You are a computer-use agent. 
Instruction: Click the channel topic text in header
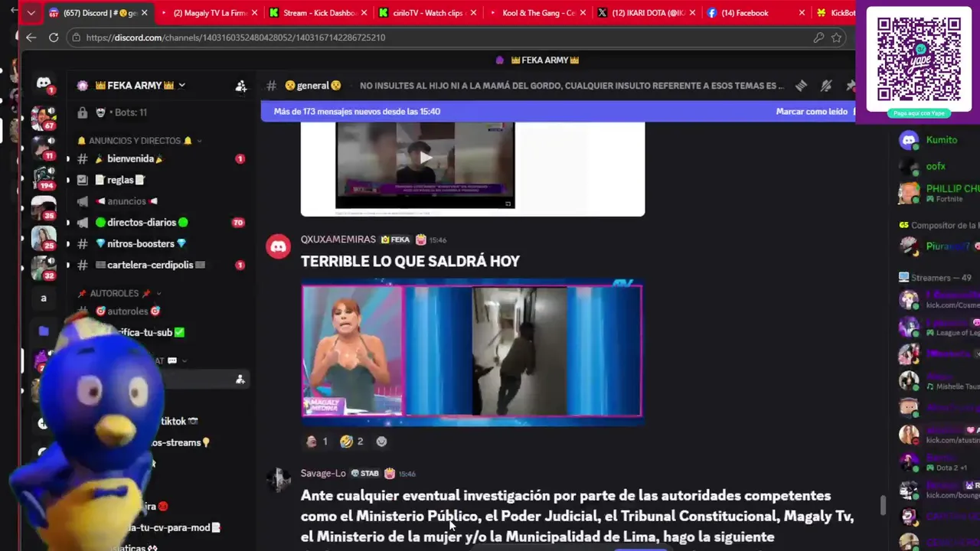(x=572, y=86)
